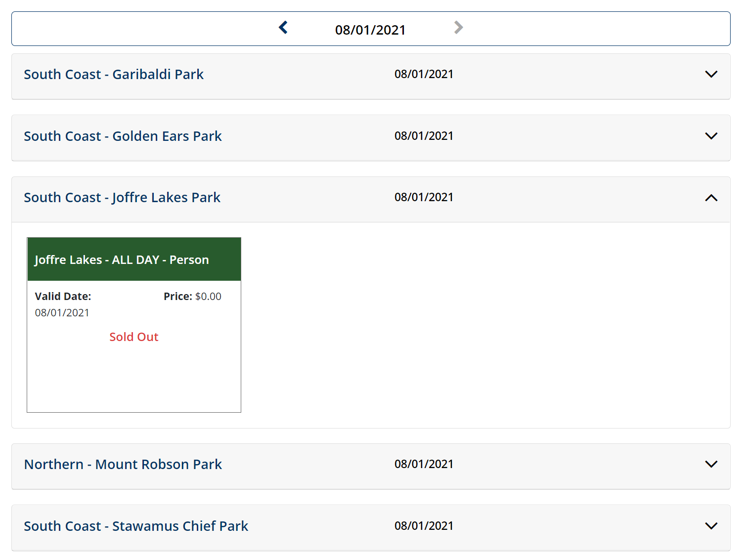Click South Coast - Joffre Lakes Park title
The image size is (741, 560).
click(122, 198)
